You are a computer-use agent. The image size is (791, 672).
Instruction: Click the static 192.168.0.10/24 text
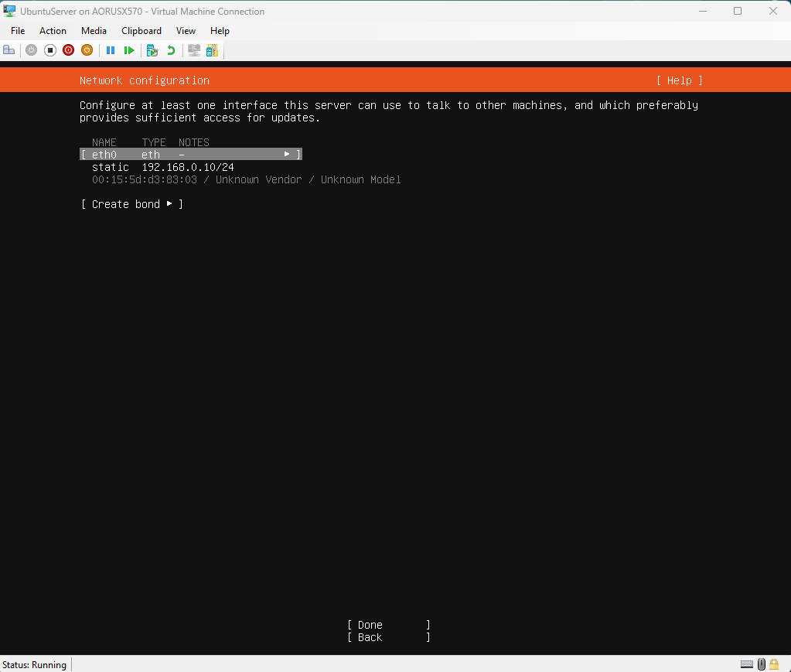click(163, 167)
